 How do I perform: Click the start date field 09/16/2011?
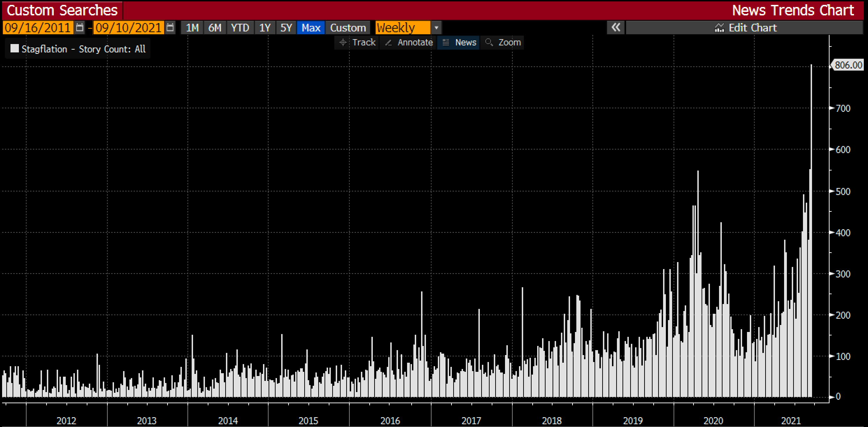tap(38, 28)
